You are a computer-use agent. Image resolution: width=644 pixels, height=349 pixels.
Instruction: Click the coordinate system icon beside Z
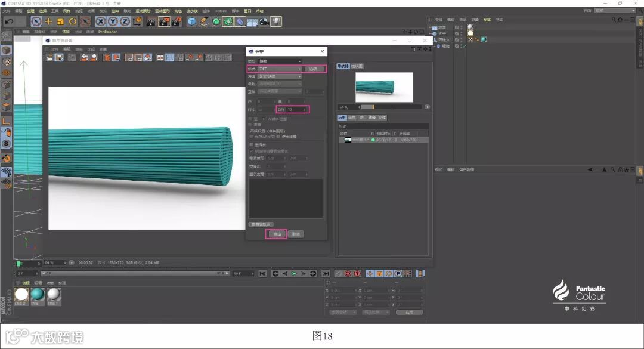click(137, 21)
